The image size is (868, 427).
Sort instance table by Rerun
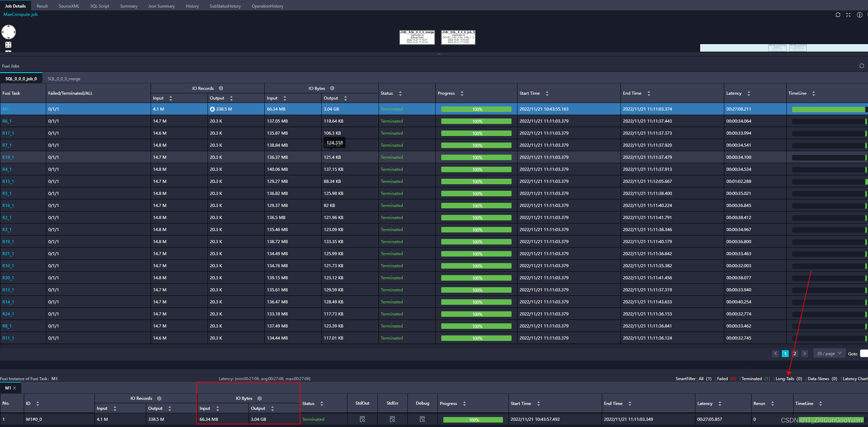(x=773, y=403)
